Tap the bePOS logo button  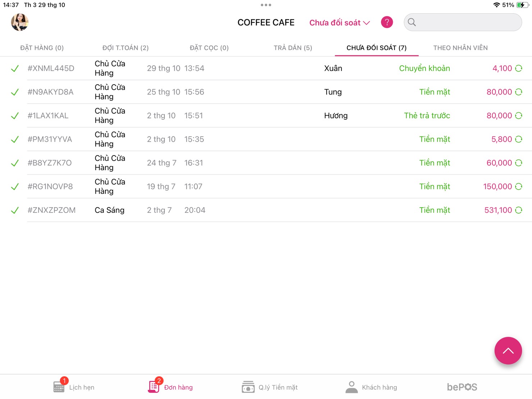coord(462,387)
